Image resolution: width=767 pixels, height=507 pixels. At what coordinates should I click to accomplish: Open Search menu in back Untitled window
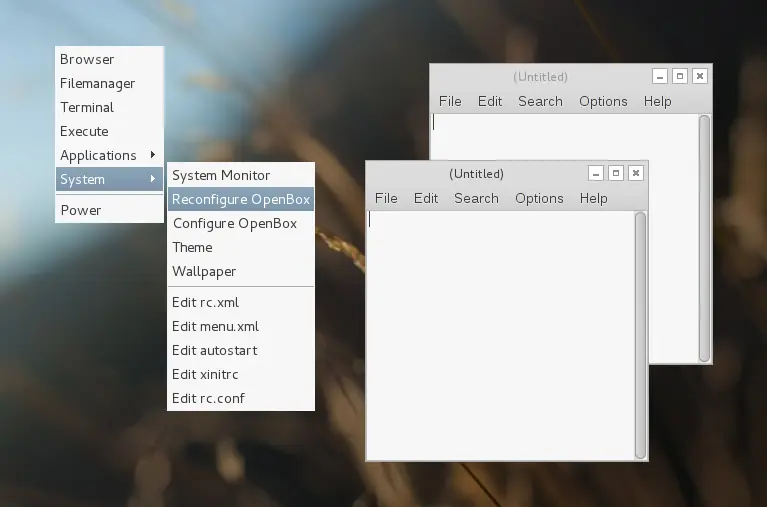[x=540, y=101]
